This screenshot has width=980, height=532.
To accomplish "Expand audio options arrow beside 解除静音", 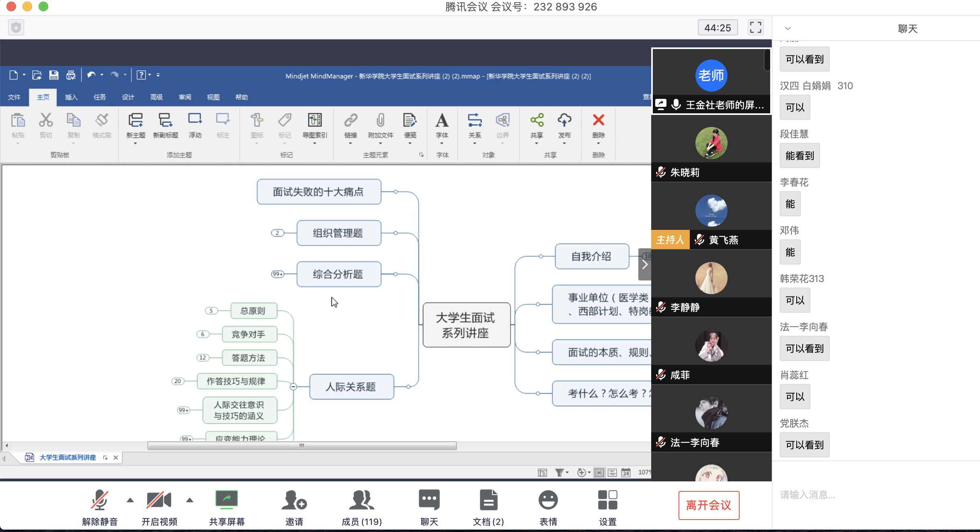I will (x=130, y=500).
